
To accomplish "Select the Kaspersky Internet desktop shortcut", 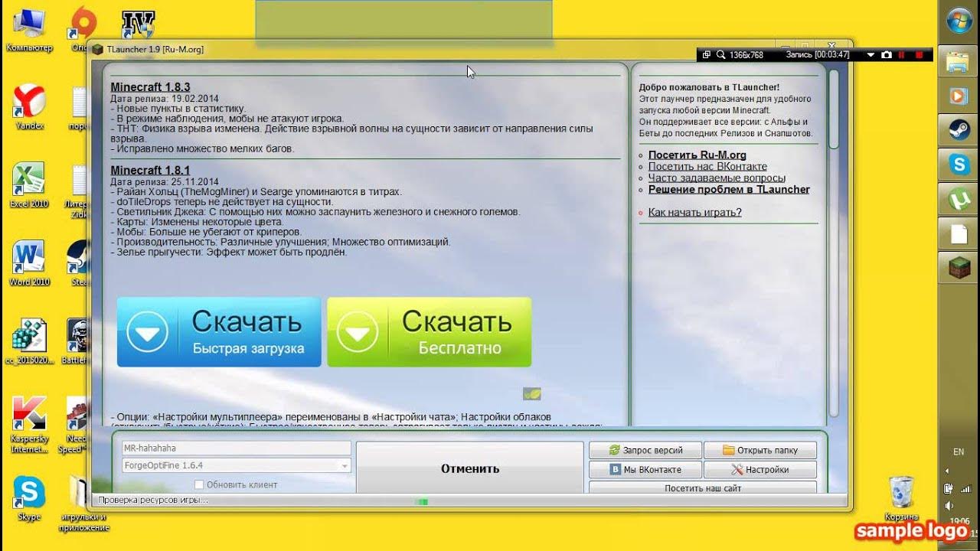I will (x=29, y=424).
